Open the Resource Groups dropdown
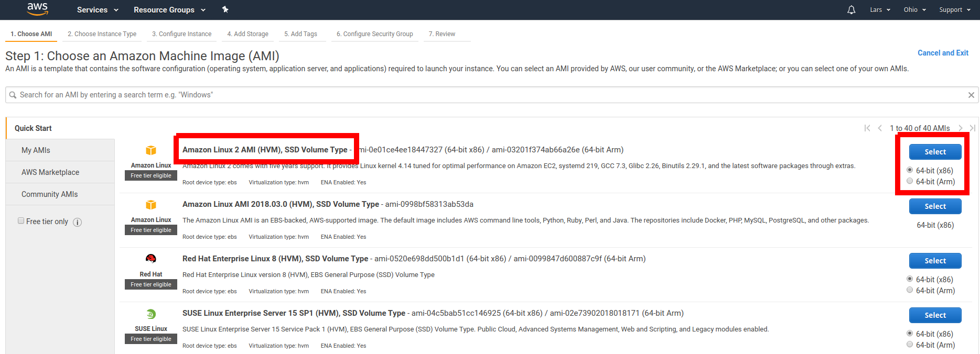This screenshot has height=354, width=980. pos(169,10)
